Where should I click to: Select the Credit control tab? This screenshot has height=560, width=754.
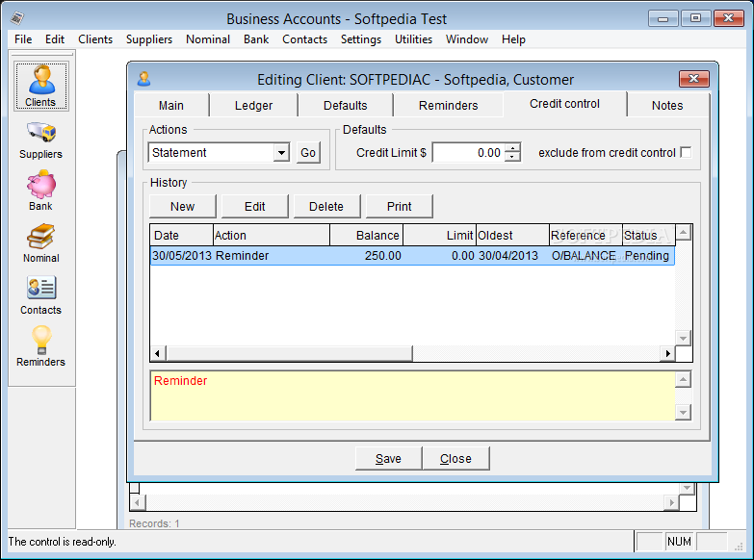coord(564,104)
